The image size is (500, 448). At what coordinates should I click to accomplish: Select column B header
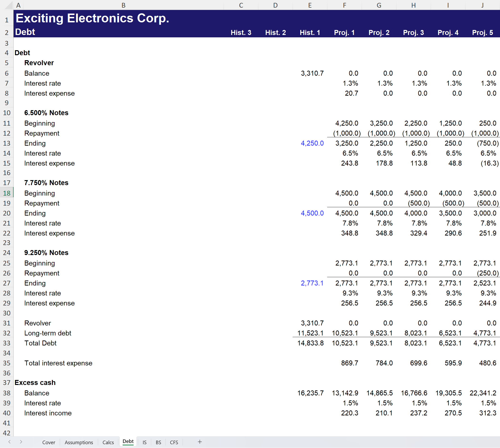pos(123,5)
